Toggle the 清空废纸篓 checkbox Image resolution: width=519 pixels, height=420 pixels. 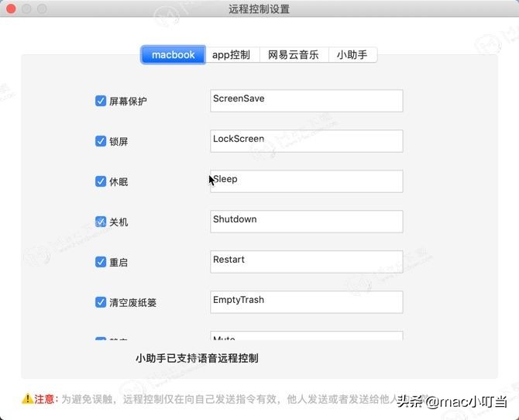101,302
